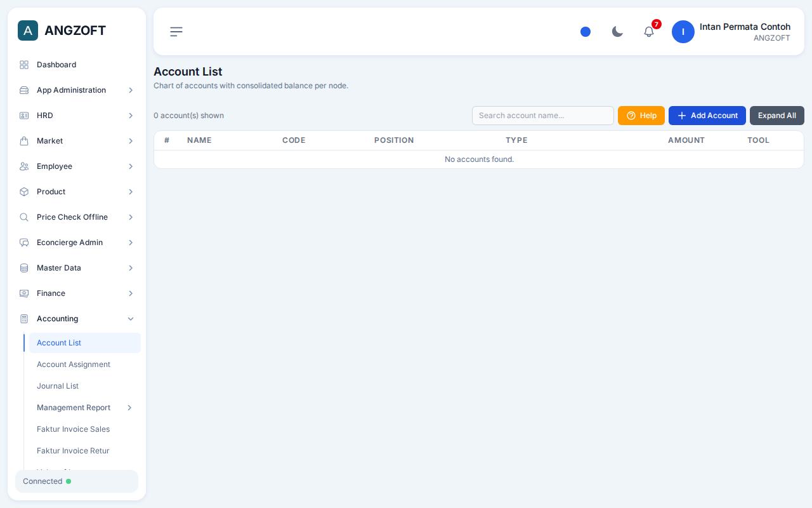
Task: Click the Finance money icon
Action: pos(24,293)
